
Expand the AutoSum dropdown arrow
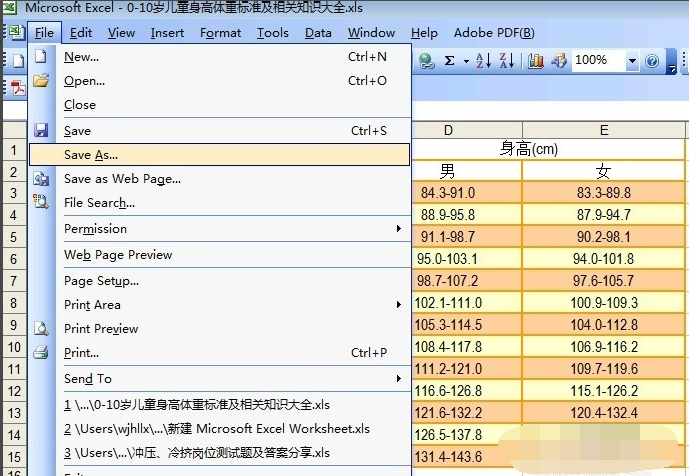point(466,61)
